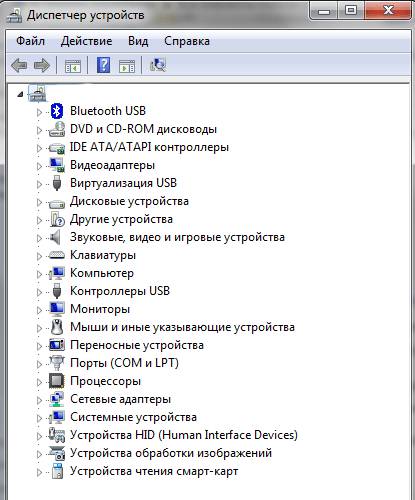Image resolution: width=415 pixels, height=500 pixels.
Task: Expand the Другие устройства node
Action: point(39,220)
